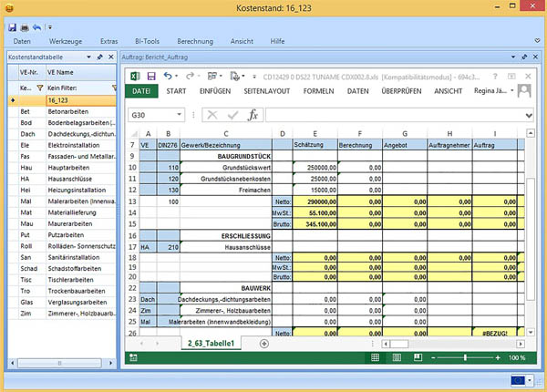Viewport: 547px width, 392px height.
Task: Collapse the ribbon with the chevron at right
Action: 537,40
